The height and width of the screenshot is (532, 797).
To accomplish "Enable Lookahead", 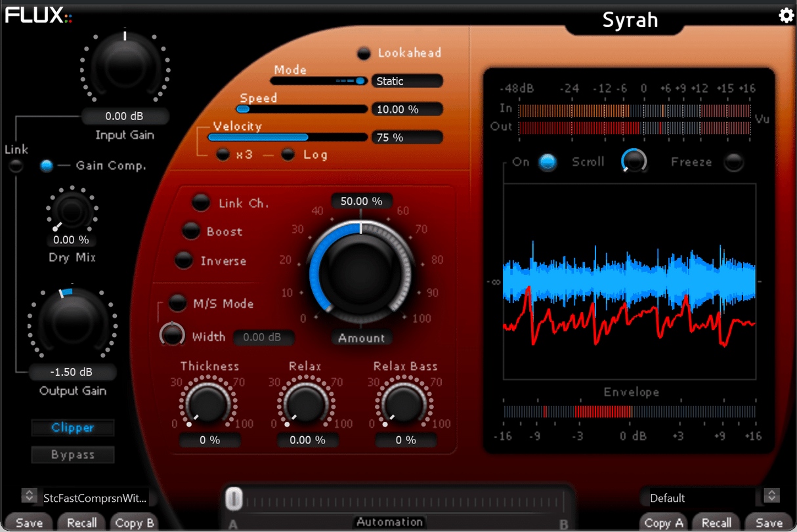I will click(364, 53).
